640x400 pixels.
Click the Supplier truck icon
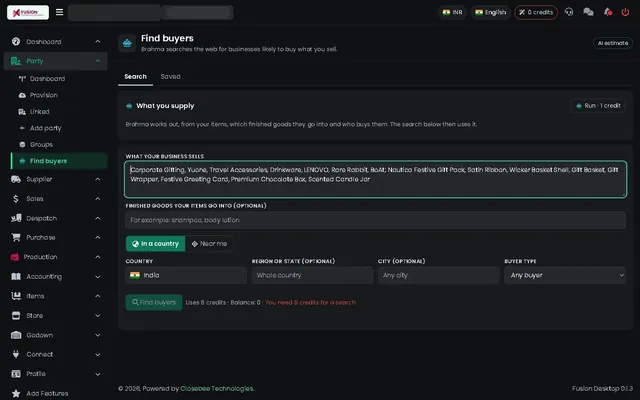click(x=16, y=179)
